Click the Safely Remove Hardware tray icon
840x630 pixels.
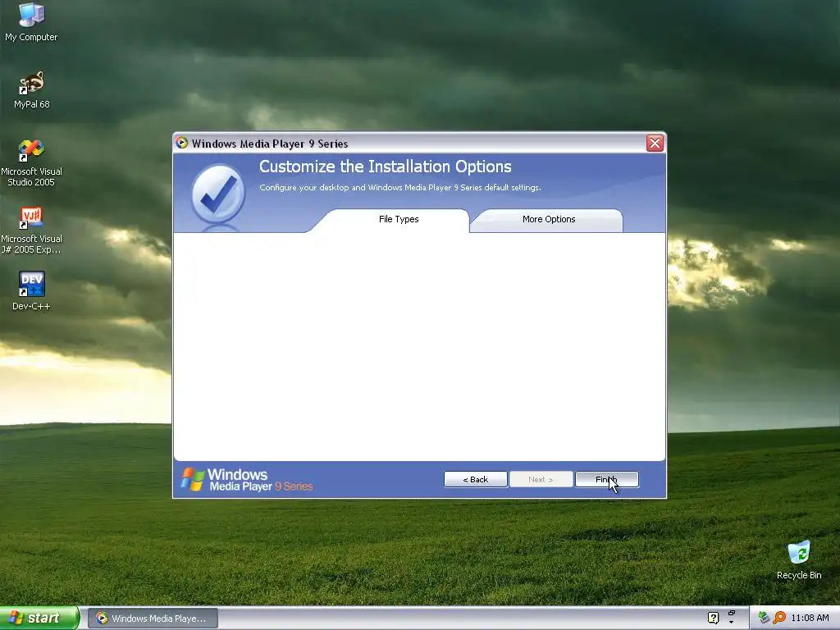[x=764, y=618]
